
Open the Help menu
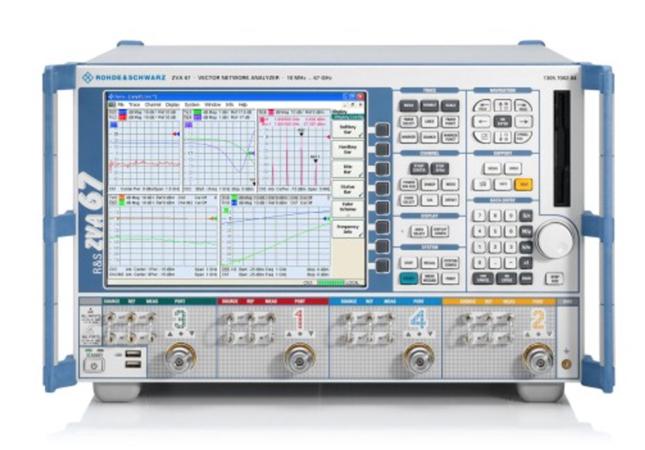coord(243,105)
